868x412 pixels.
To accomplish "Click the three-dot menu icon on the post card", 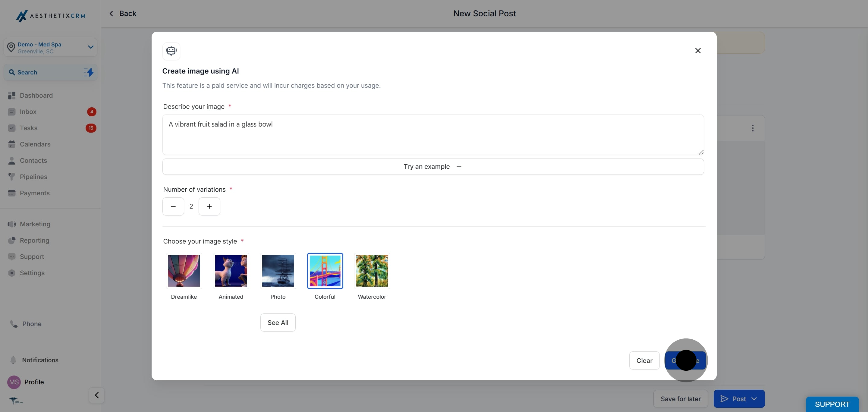I will click(753, 128).
